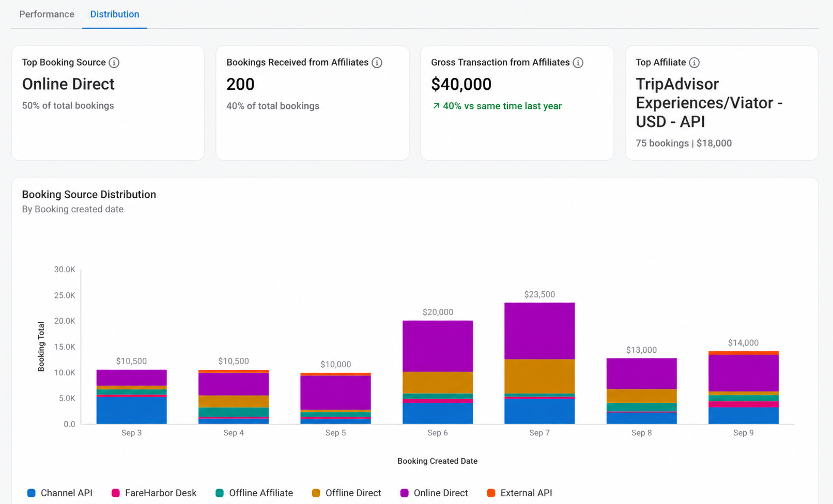Viewport: 833px width, 504px height.
Task: Select the Distribution tab
Action: pos(115,14)
